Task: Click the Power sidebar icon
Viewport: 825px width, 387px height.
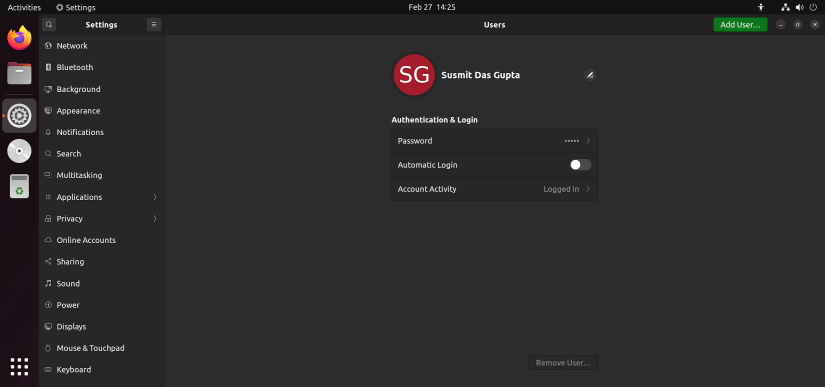Action: click(x=48, y=305)
